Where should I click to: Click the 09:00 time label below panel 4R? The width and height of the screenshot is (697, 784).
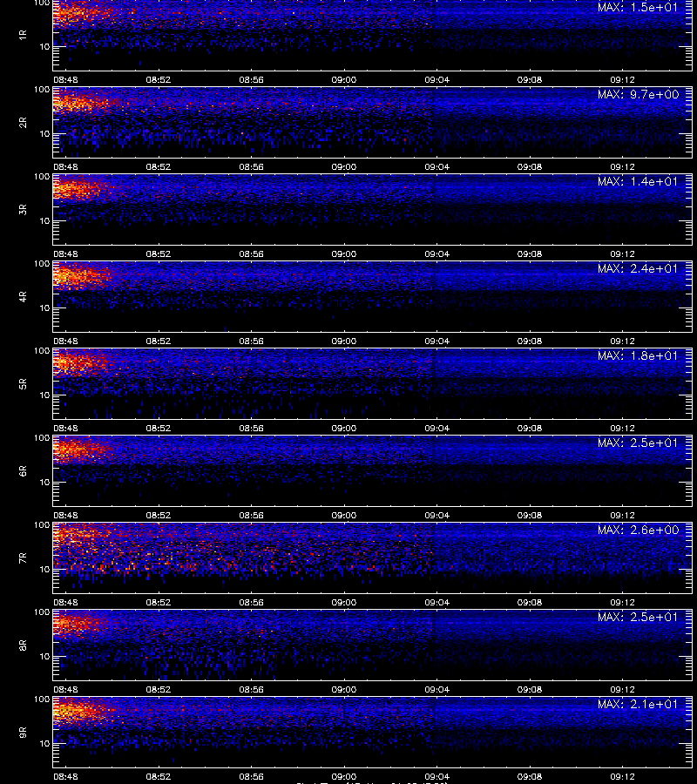point(344,341)
